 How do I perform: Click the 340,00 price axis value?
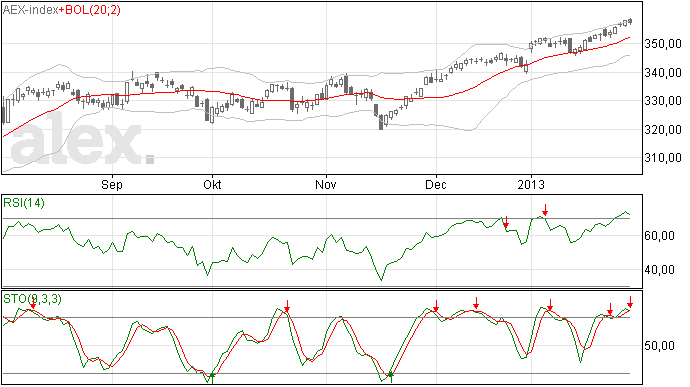(x=663, y=73)
